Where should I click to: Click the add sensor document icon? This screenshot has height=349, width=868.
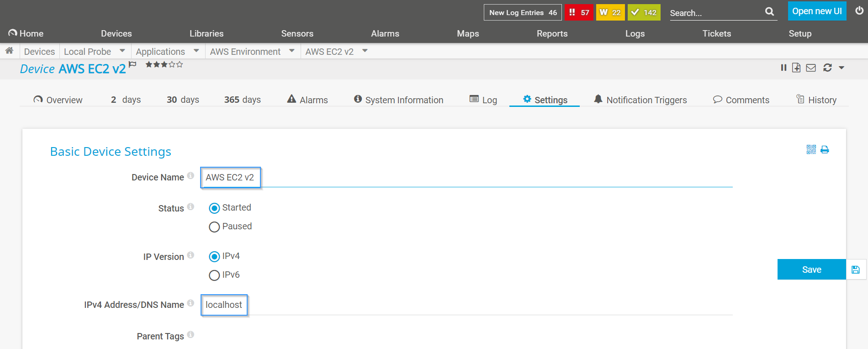point(796,68)
